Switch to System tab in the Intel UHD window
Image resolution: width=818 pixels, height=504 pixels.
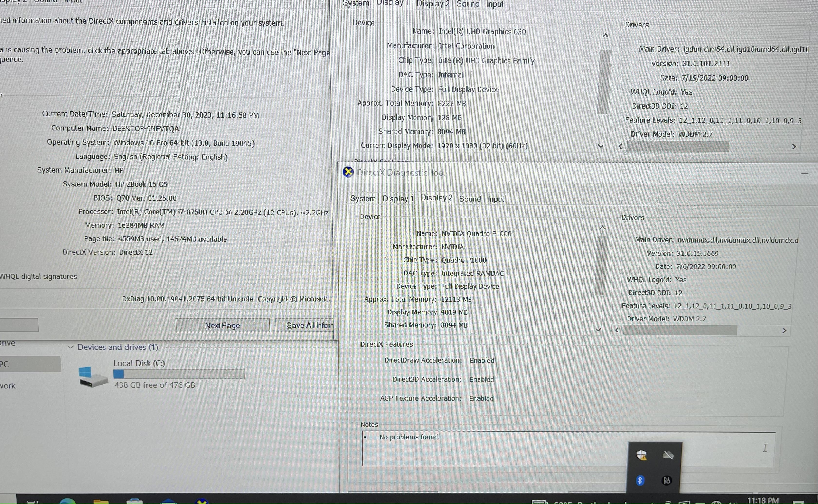tap(356, 4)
